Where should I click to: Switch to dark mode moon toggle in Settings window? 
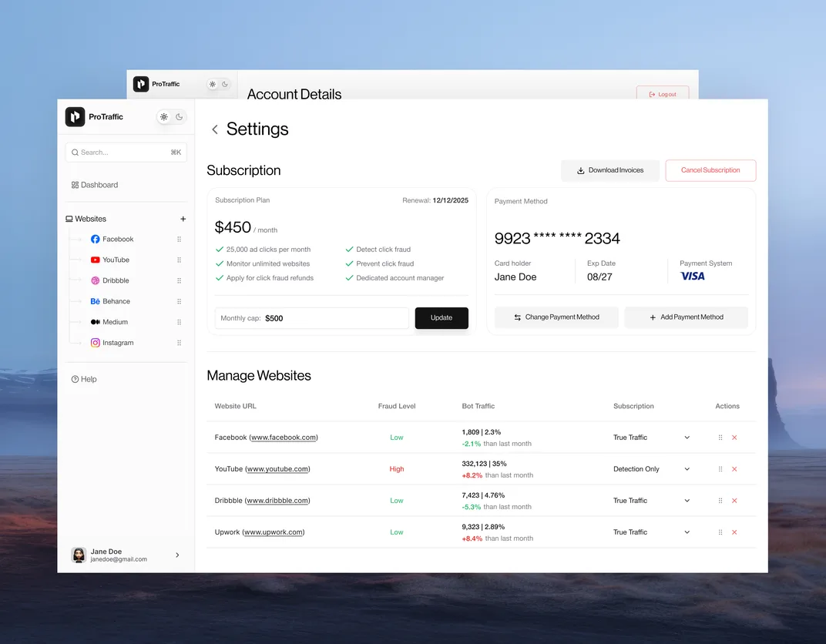179,117
